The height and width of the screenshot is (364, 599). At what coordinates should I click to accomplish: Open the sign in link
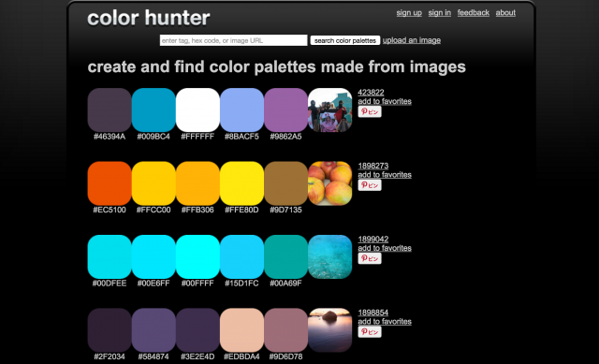pos(439,12)
